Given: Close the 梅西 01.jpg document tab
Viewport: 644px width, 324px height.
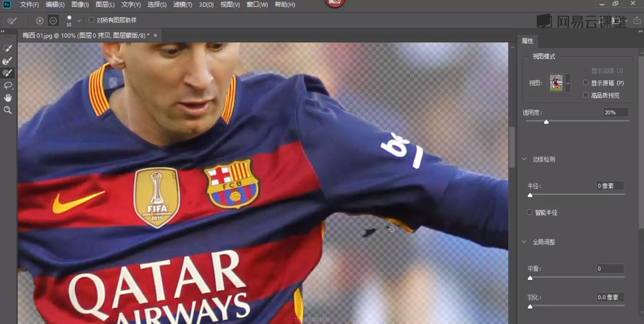Looking at the screenshot, I should (155, 35).
